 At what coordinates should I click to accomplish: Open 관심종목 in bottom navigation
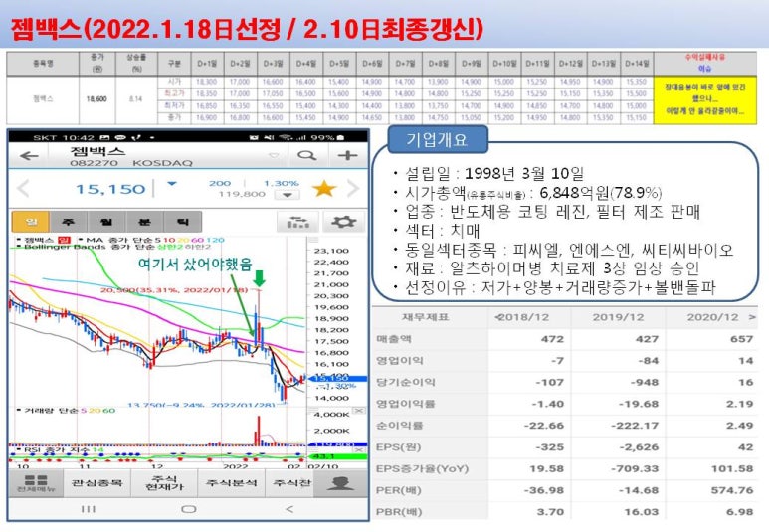click(x=96, y=483)
